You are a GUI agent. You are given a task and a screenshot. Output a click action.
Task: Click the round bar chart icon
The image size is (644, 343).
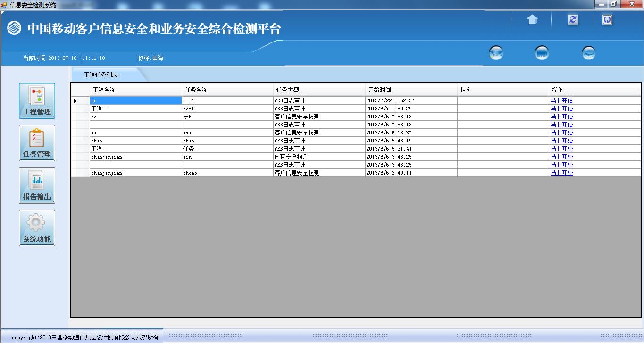click(x=542, y=53)
